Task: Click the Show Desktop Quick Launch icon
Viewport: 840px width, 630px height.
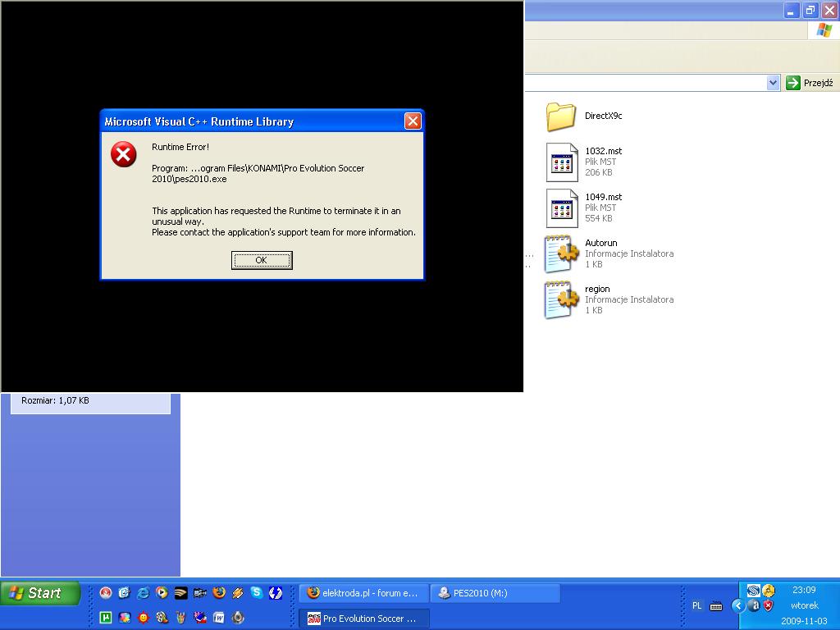Action: 125,592
